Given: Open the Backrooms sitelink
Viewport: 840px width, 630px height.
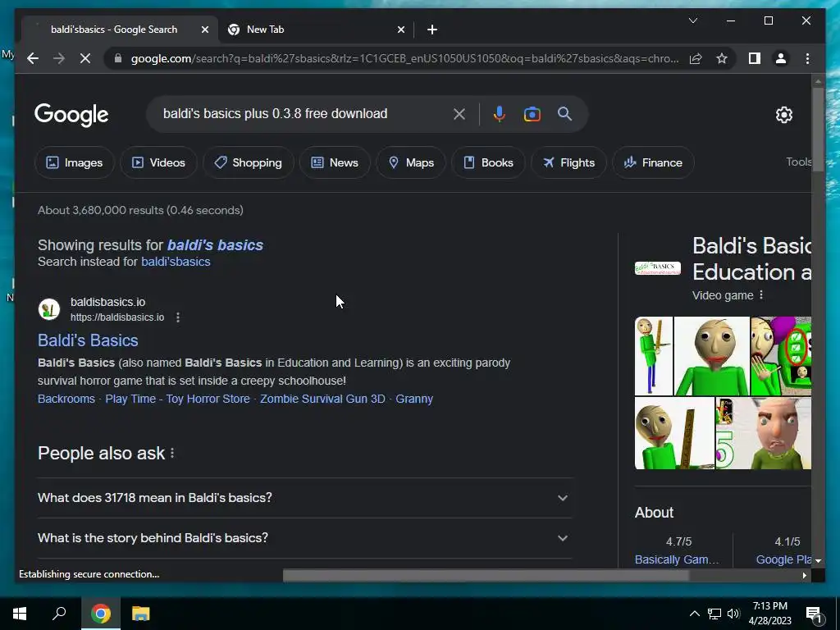Looking at the screenshot, I should [x=66, y=399].
